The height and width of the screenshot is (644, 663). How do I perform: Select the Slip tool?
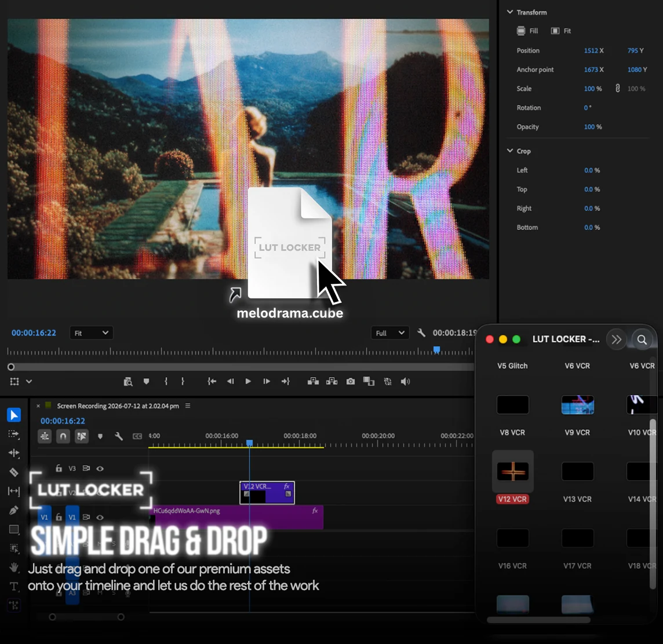pyautogui.click(x=13, y=491)
